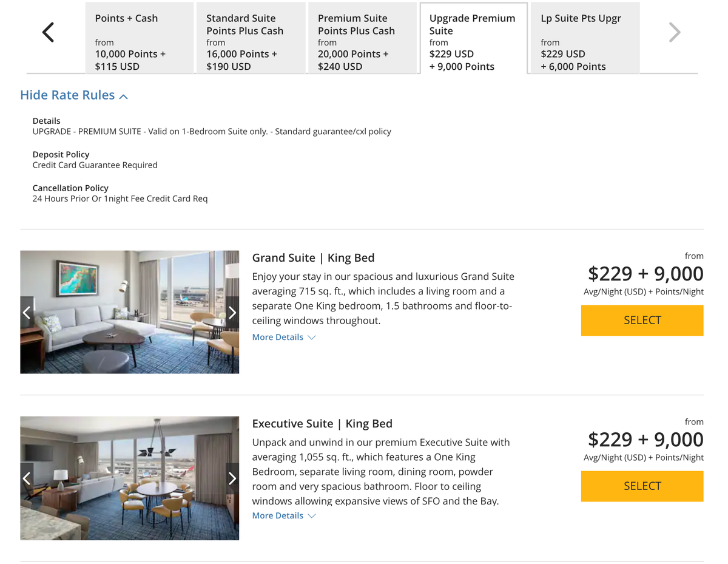Select the Grand Suite King Bed room
Screen dimensions: 728x564
[642, 320]
